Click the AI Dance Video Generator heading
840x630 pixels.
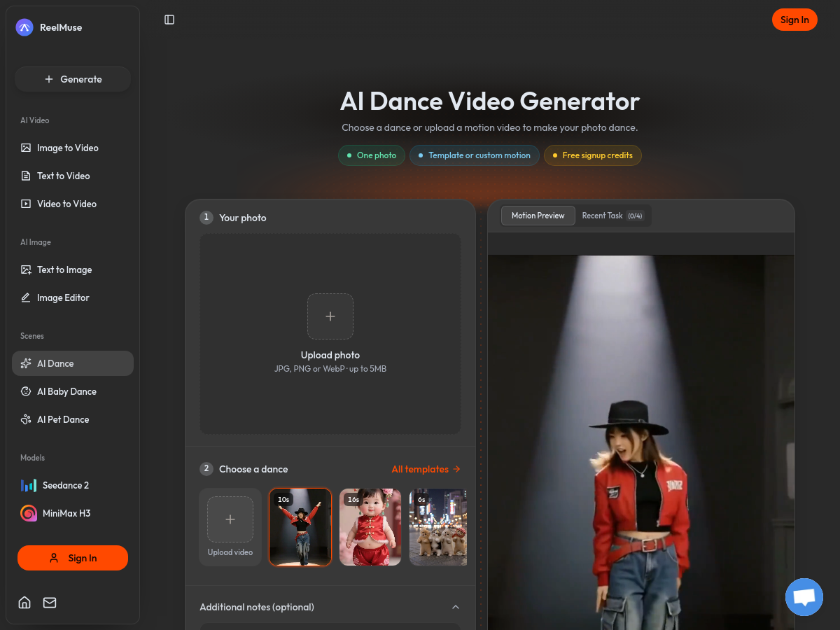coord(490,101)
